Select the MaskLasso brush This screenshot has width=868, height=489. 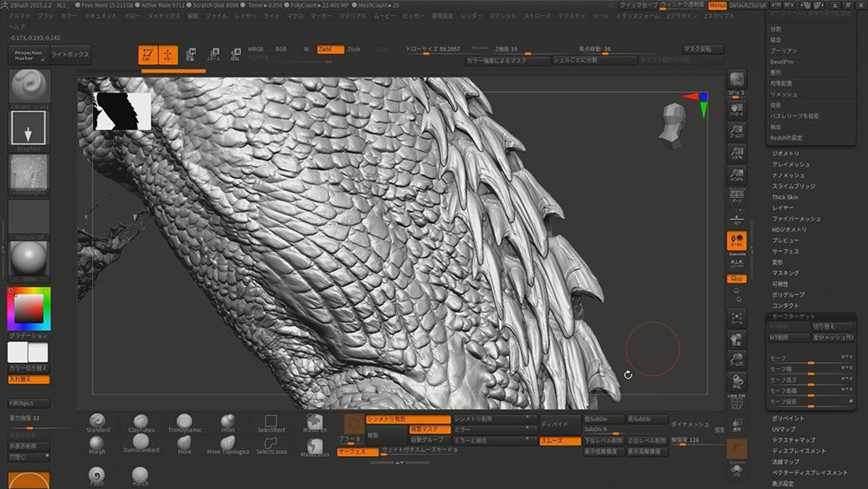[315, 447]
